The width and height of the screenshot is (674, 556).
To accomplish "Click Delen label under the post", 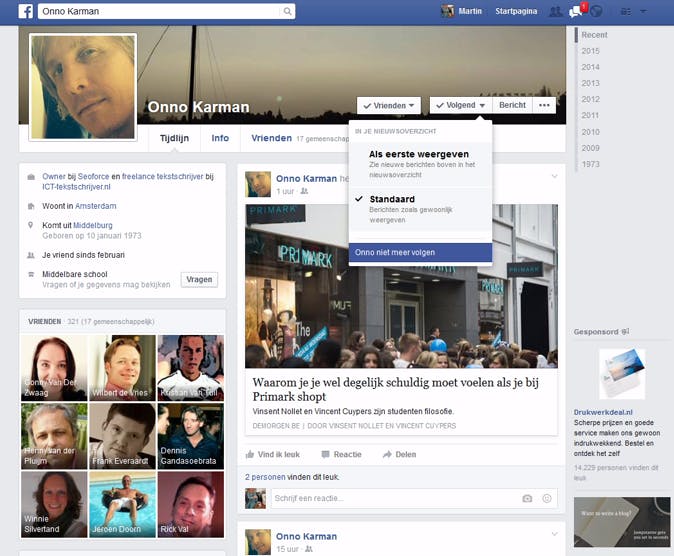I will [x=405, y=454].
